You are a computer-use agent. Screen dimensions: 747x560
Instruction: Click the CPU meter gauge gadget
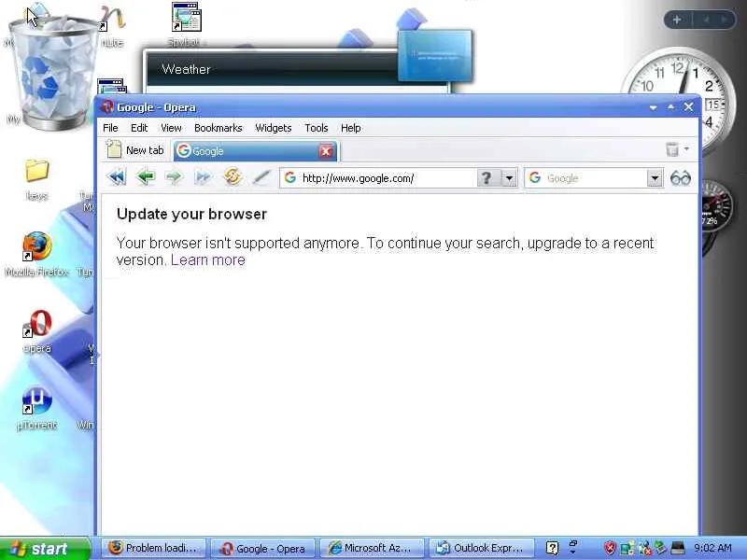[x=716, y=205]
